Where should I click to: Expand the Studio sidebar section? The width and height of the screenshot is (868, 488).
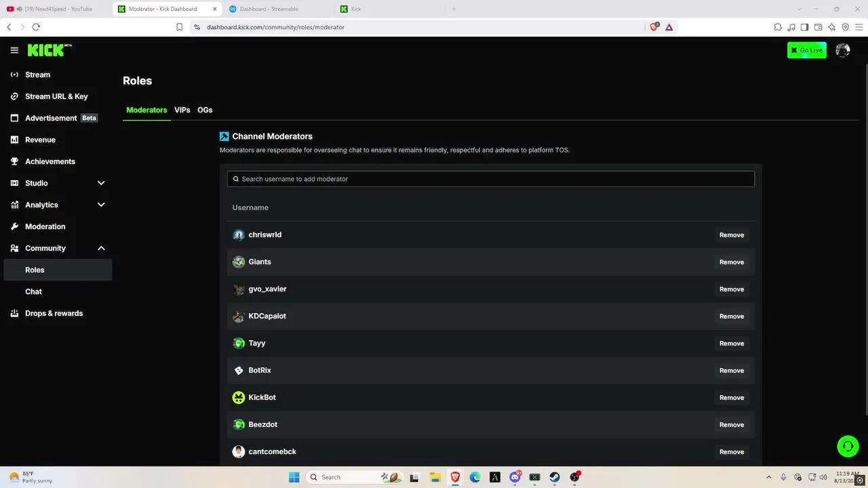coord(101,183)
